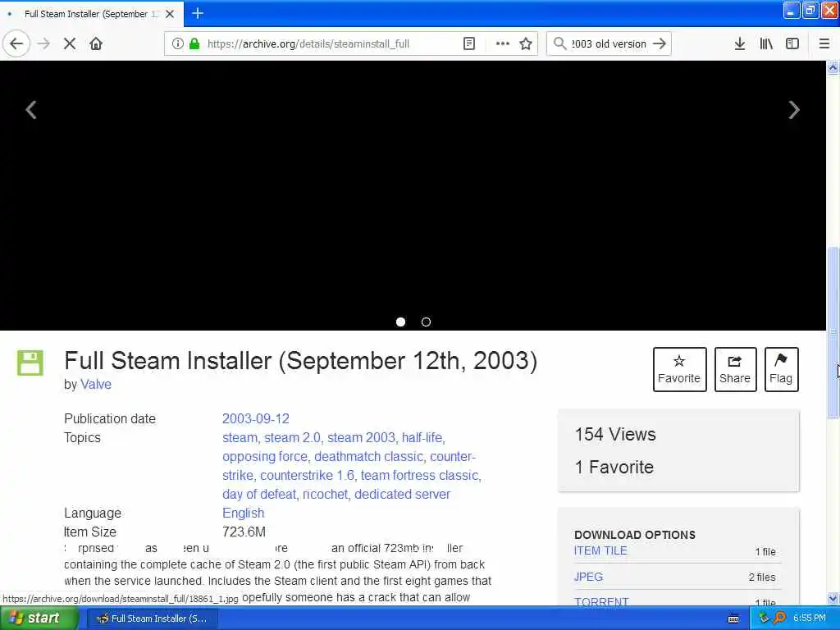The image size is (840, 630).
Task: Open the team fortress classic topic
Action: 419,475
